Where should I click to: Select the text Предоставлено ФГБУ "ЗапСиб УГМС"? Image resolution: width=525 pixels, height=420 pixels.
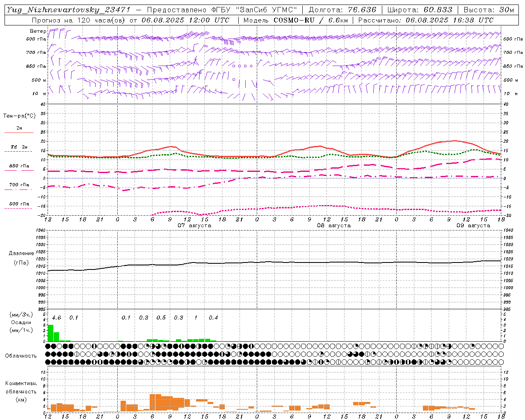(x=221, y=10)
